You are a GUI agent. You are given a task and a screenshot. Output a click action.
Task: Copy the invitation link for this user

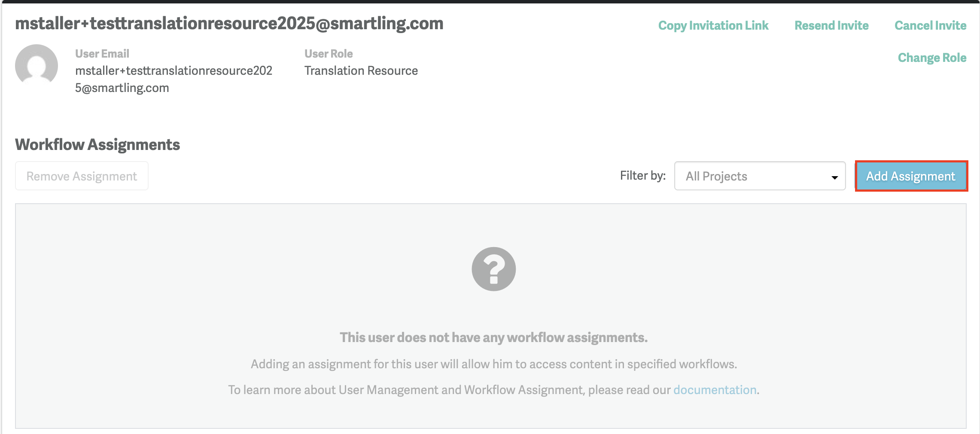[713, 25]
